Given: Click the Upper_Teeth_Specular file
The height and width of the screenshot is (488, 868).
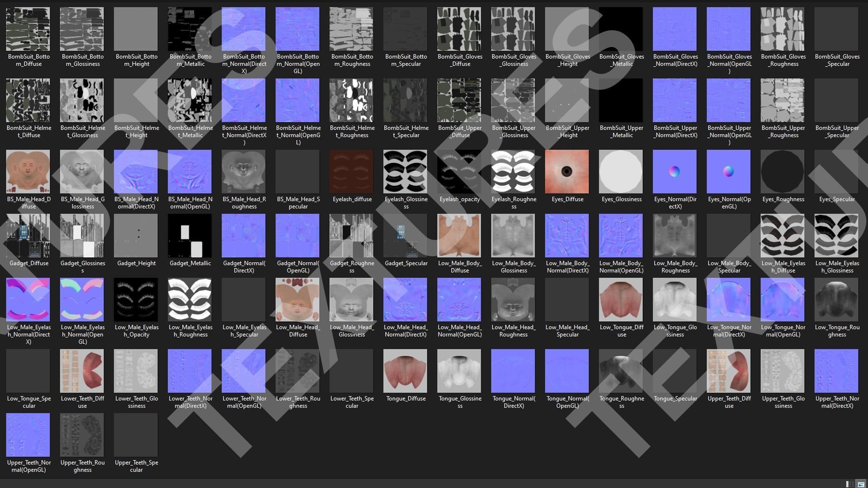Looking at the screenshot, I should point(136,435).
